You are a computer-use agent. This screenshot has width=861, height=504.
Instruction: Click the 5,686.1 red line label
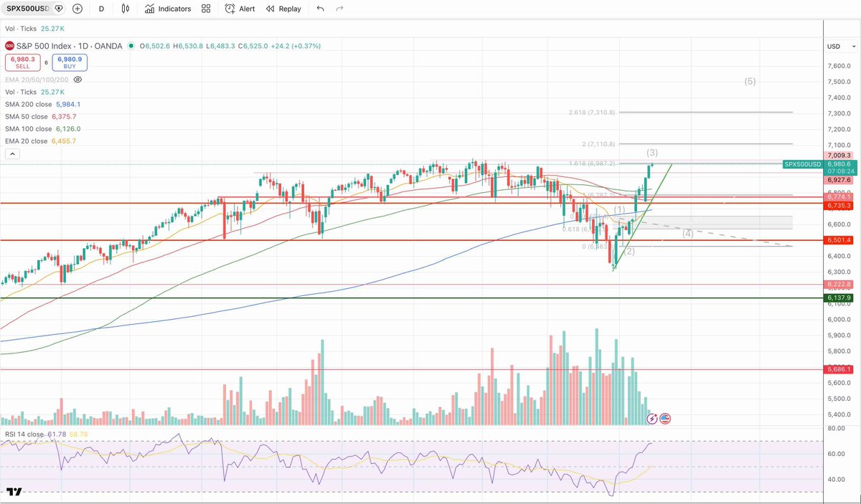(838, 369)
